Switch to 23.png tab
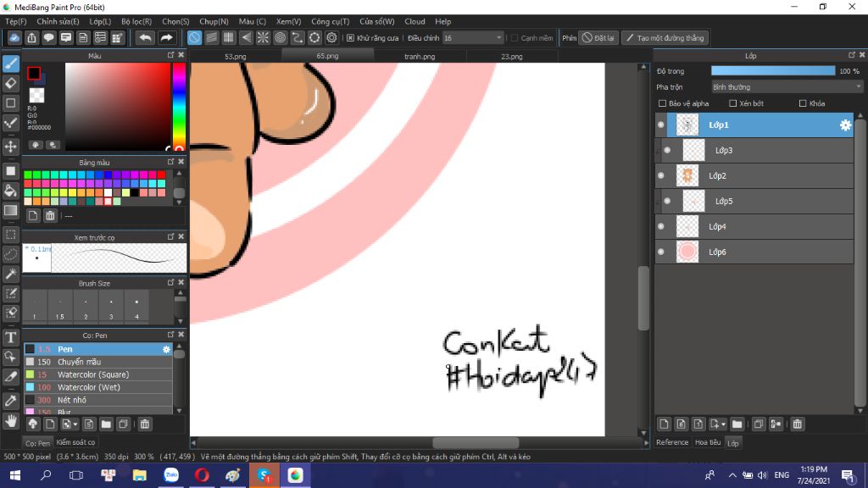 511,57
